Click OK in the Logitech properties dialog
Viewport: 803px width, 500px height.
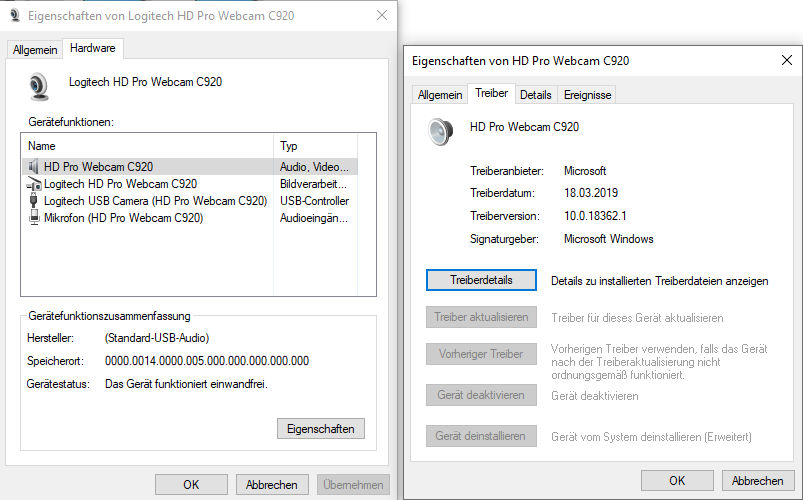point(191,485)
